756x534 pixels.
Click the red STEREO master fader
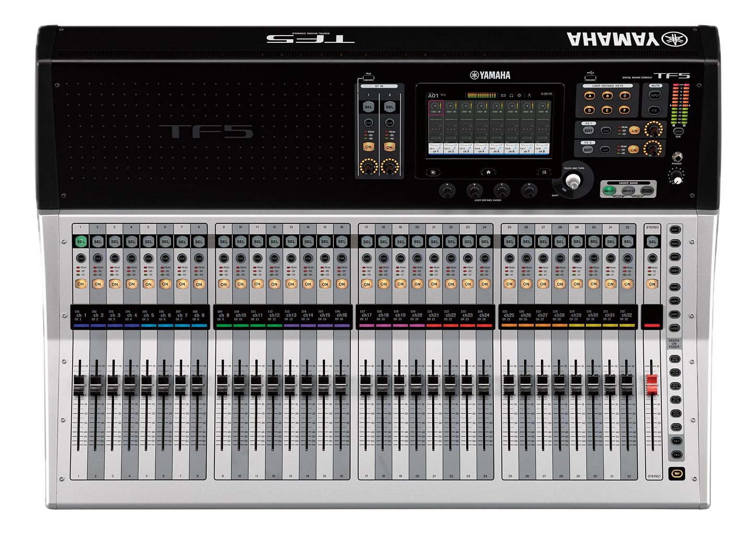coord(652,385)
